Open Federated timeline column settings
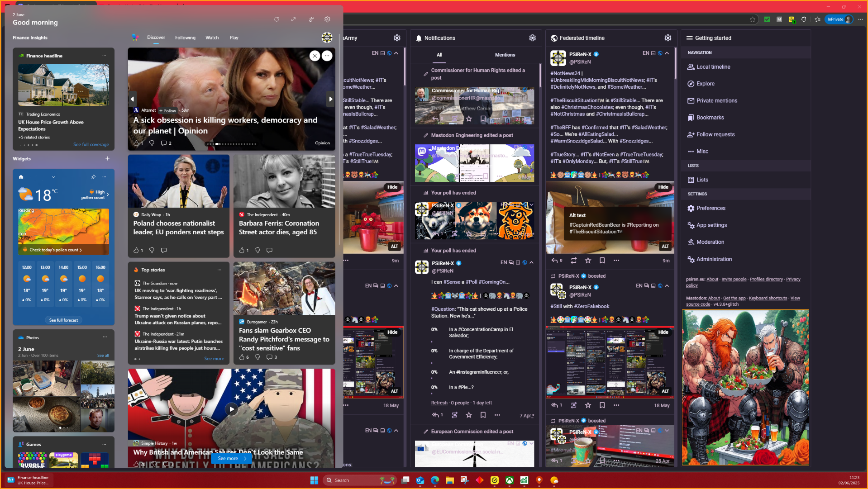 [668, 38]
